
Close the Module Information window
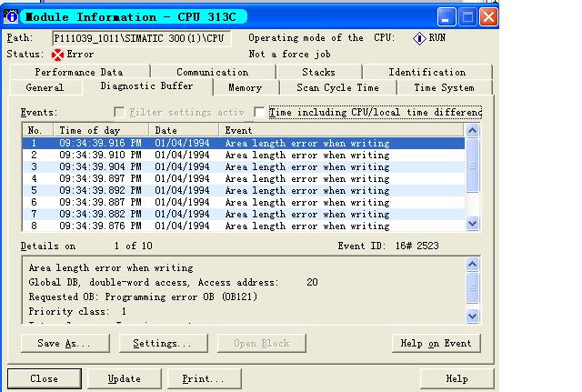click(488, 17)
